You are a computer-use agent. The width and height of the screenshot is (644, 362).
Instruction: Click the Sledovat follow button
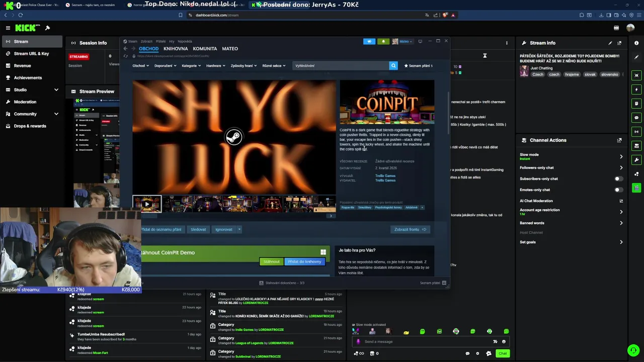198,229
